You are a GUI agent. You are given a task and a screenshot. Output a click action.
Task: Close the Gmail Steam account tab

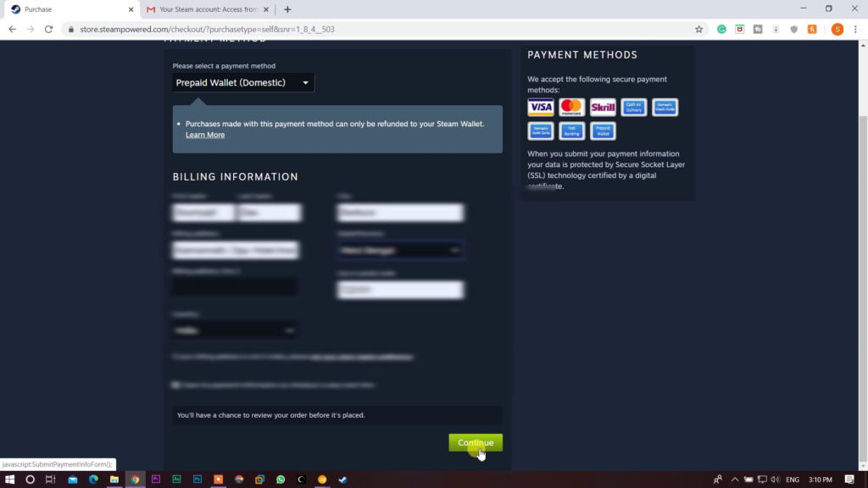coord(266,9)
